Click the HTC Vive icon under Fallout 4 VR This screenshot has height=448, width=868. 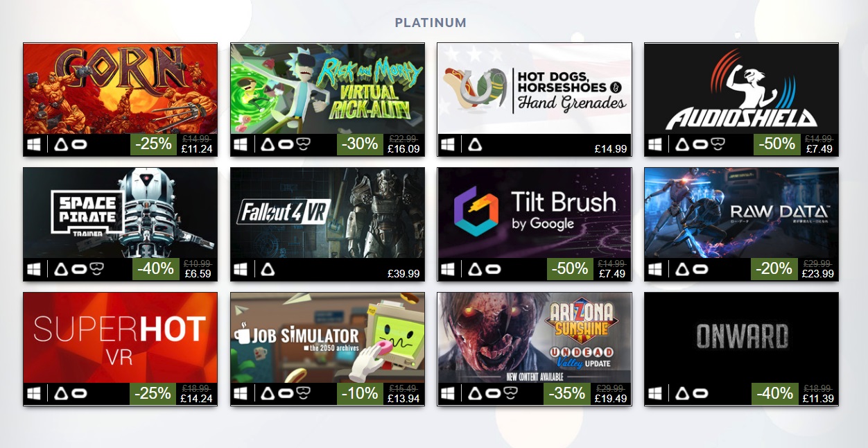(268, 269)
